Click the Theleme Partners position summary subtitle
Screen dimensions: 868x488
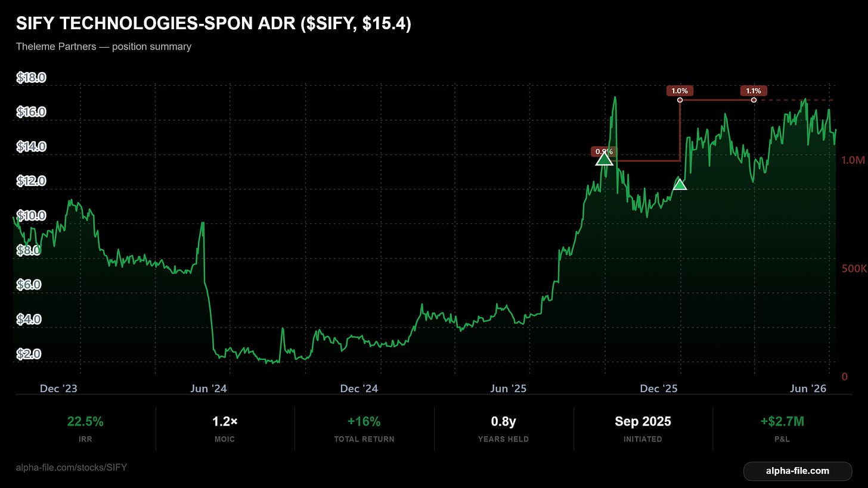pyautogui.click(x=104, y=46)
